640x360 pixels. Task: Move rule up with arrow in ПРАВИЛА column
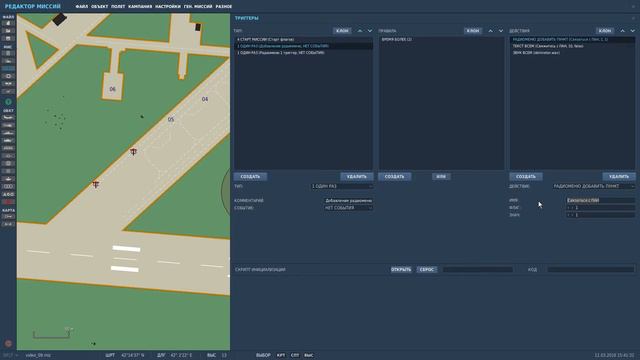(491, 31)
